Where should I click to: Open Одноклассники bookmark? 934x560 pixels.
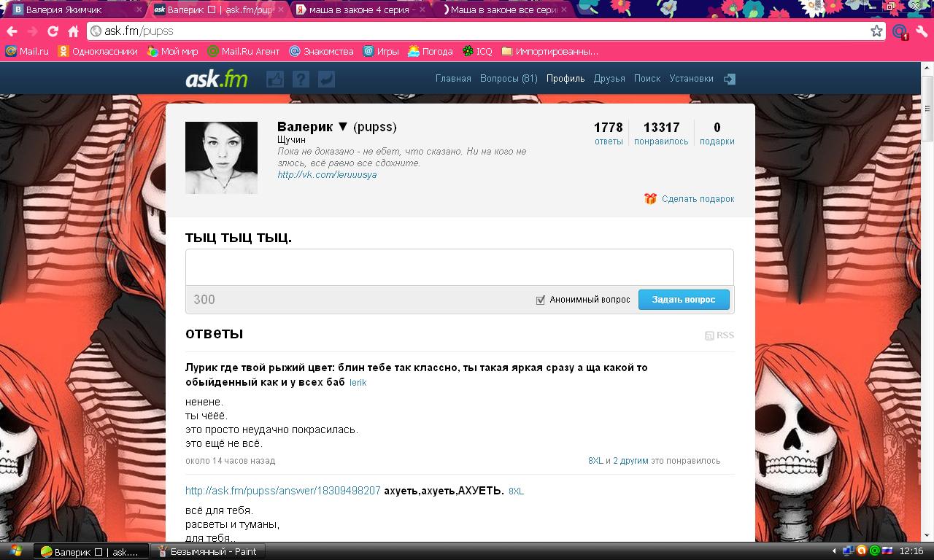98,51
